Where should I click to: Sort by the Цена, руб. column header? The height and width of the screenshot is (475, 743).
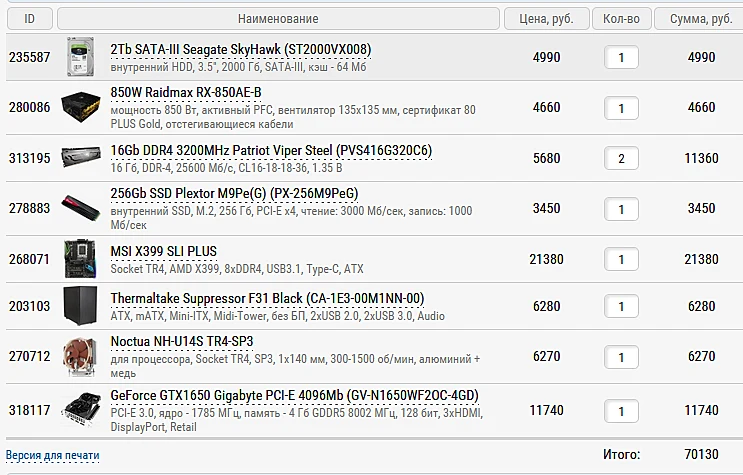pos(546,19)
